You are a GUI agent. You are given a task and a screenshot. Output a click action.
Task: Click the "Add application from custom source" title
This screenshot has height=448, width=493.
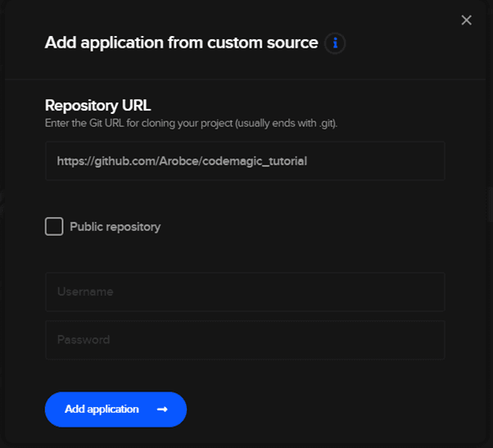pyautogui.click(x=182, y=43)
